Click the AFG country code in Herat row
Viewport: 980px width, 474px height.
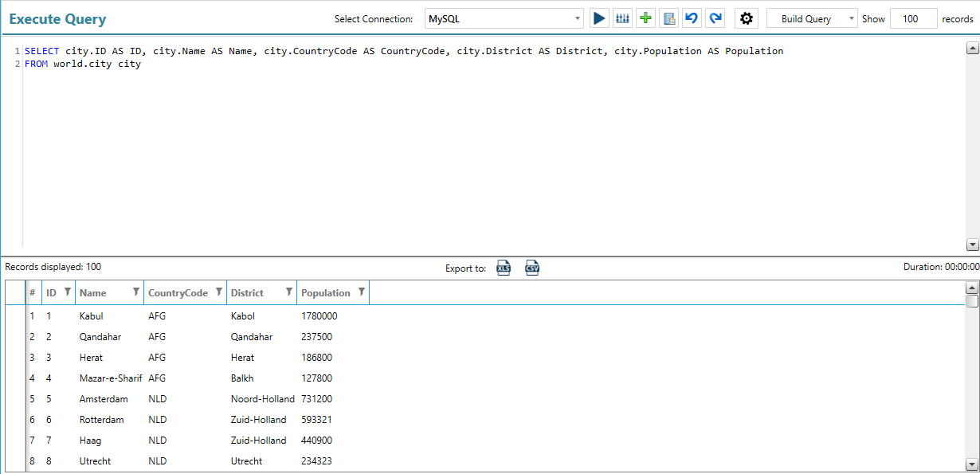(x=157, y=358)
